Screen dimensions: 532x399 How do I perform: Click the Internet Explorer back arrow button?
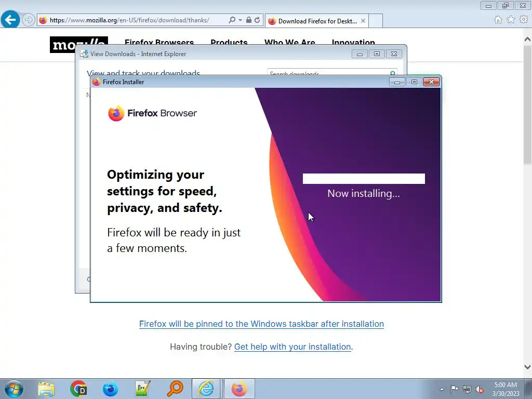[10, 20]
